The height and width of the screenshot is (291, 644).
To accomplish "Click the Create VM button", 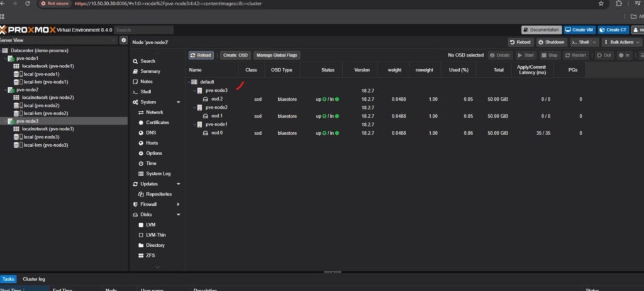I will (579, 30).
